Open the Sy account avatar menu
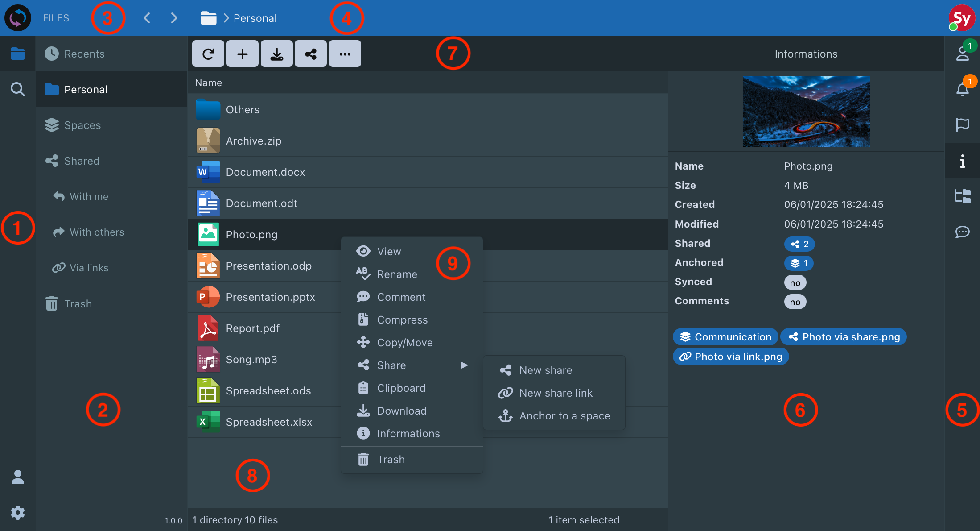This screenshot has width=980, height=531. 961,18
